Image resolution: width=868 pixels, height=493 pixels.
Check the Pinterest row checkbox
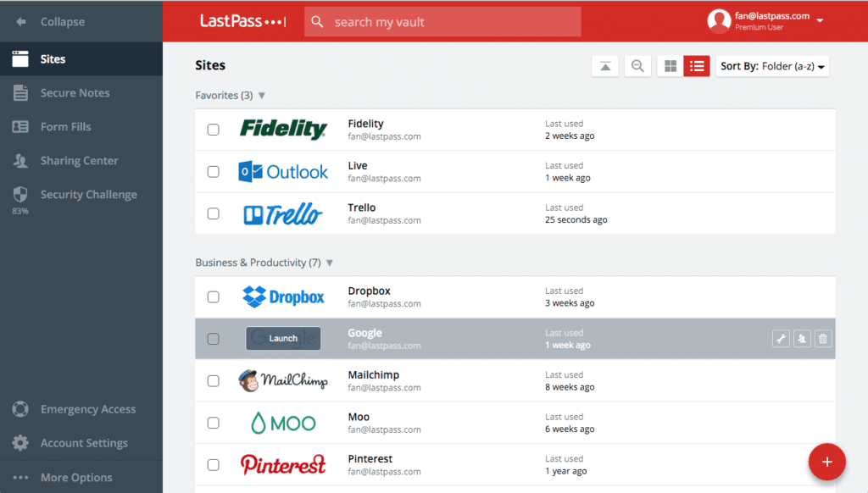[213, 465]
